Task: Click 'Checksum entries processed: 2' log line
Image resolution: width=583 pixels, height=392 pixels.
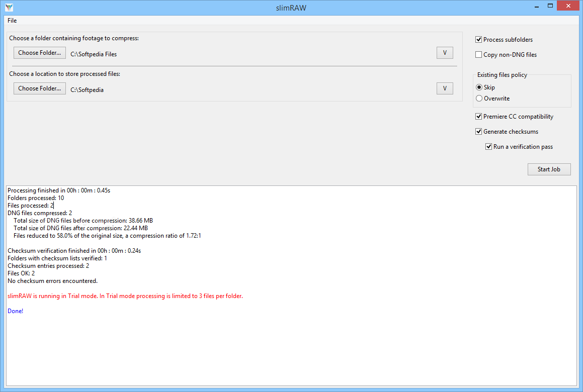Action: (x=48, y=266)
